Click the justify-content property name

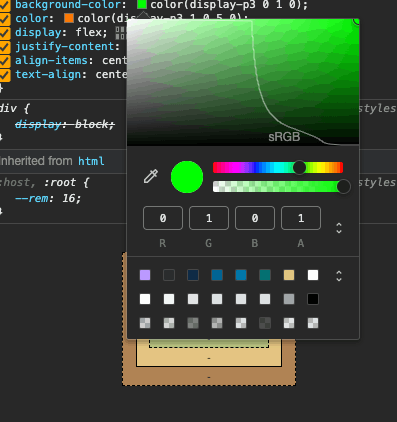point(65,46)
